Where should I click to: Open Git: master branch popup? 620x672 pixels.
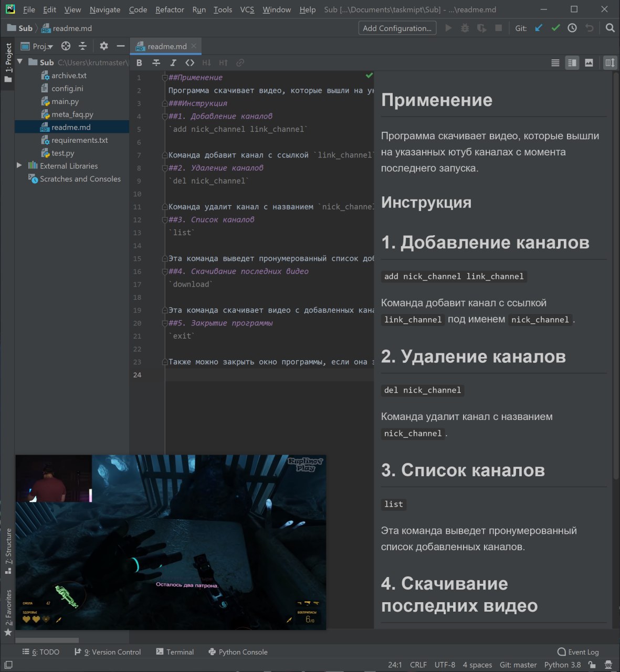click(518, 665)
